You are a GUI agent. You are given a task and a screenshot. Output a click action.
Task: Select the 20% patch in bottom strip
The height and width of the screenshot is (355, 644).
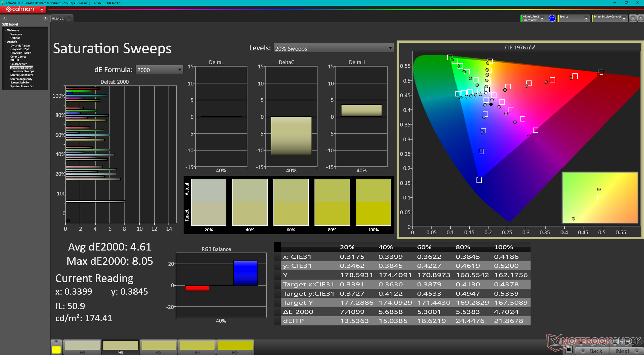[x=82, y=347]
